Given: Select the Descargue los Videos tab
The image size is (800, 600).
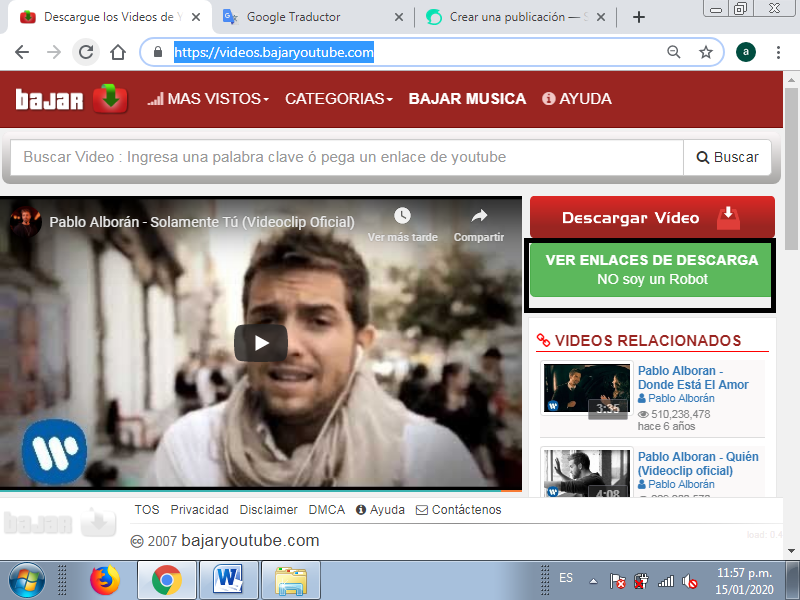Looking at the screenshot, I should 110,17.
